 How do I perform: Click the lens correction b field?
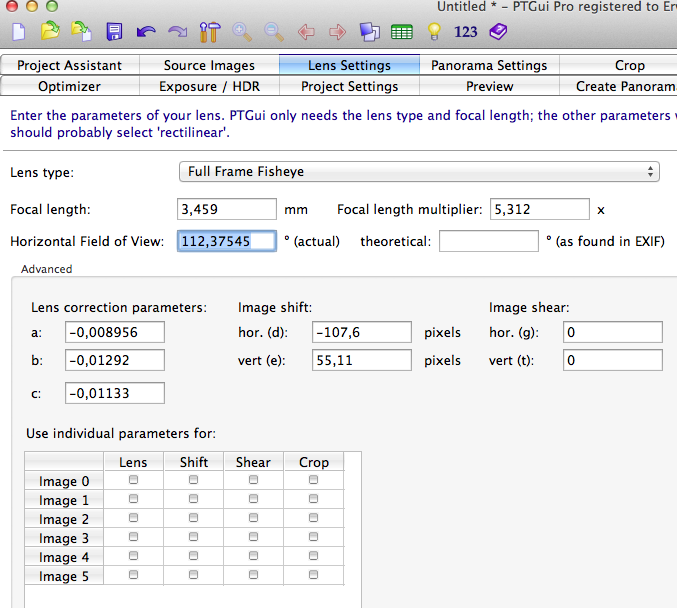(x=115, y=360)
